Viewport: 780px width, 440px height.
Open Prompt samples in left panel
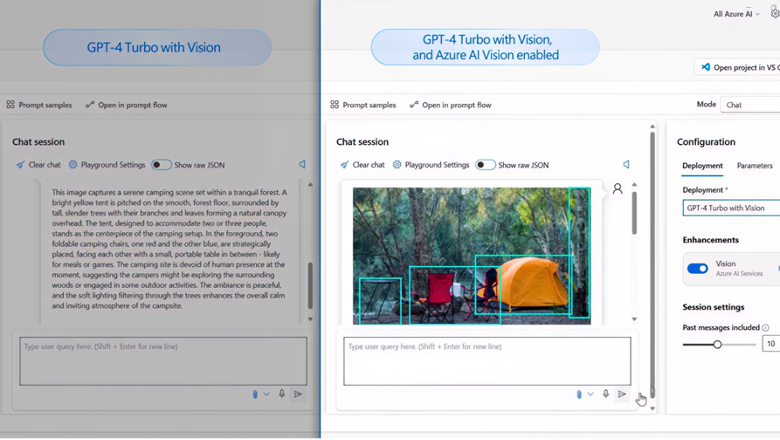[39, 105]
